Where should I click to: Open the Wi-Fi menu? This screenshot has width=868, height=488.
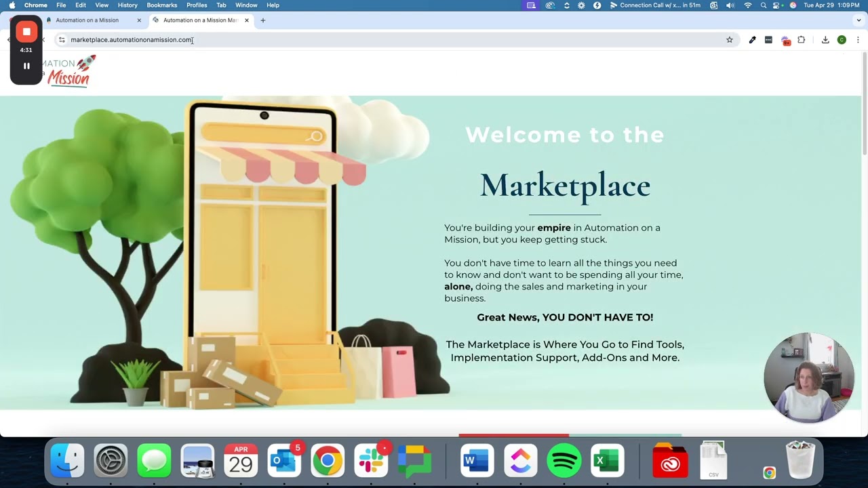tap(748, 5)
